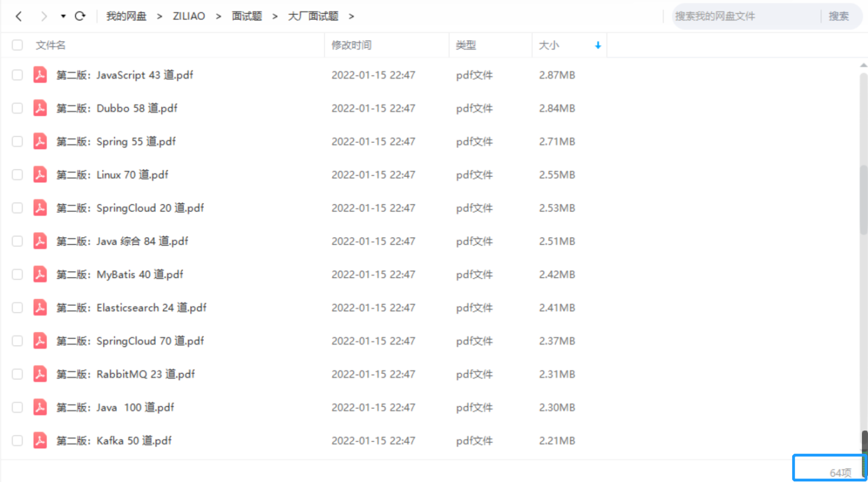Check the JavaScript 43 道.pdf checkbox
The image size is (868, 482).
pyautogui.click(x=17, y=75)
